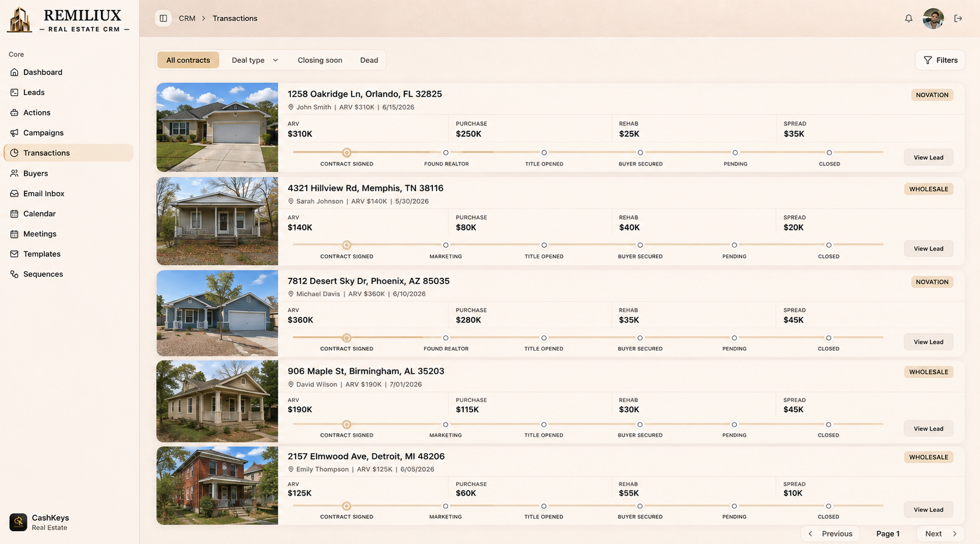View Lead for 906 Maple St
The height and width of the screenshot is (544, 980).
(x=928, y=429)
